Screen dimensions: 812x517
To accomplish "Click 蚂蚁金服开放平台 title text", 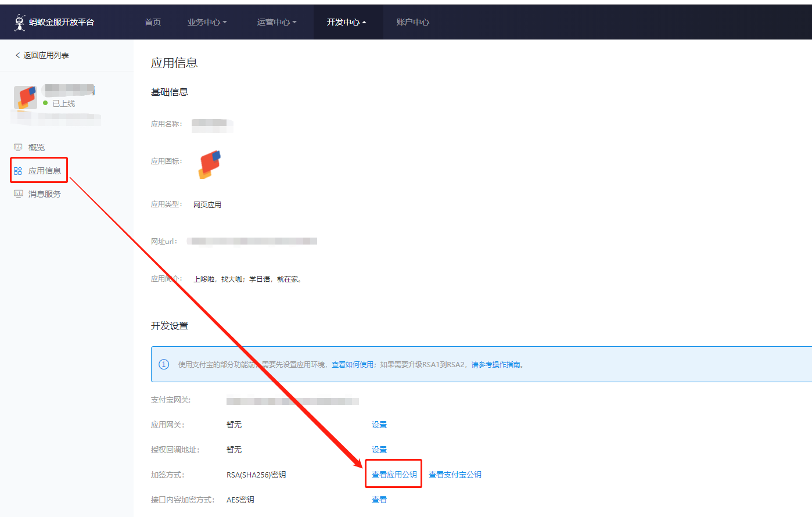I will [x=62, y=22].
